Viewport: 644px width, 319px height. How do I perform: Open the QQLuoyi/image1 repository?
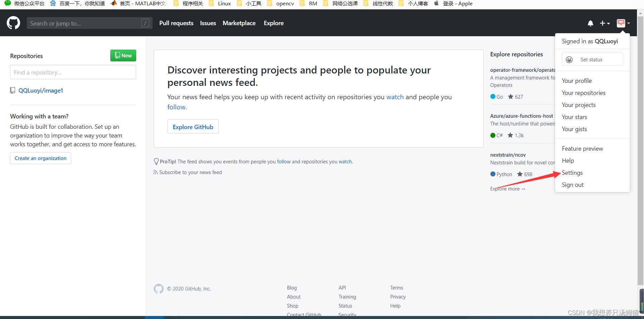click(x=41, y=91)
